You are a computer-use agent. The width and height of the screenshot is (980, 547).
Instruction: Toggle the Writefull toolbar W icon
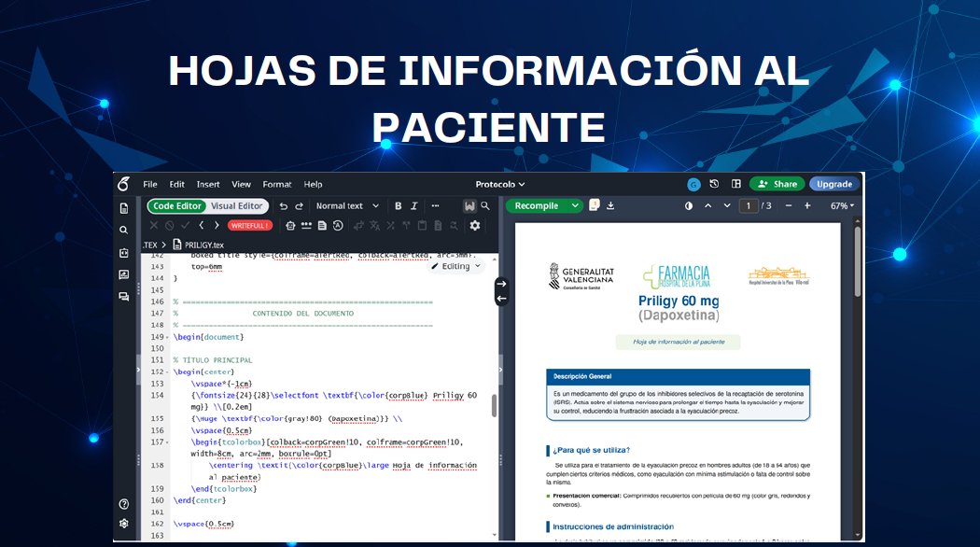[469, 205]
